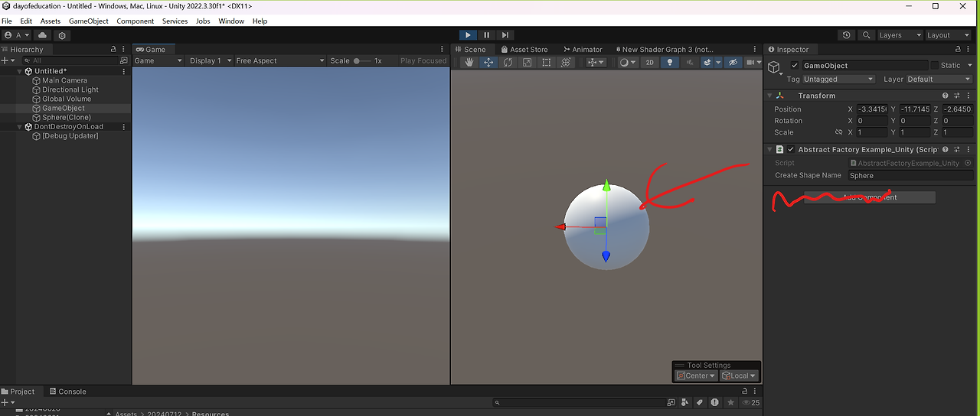Viewport: 980px width, 416px height.
Task: Click the Pause button
Action: (x=486, y=35)
